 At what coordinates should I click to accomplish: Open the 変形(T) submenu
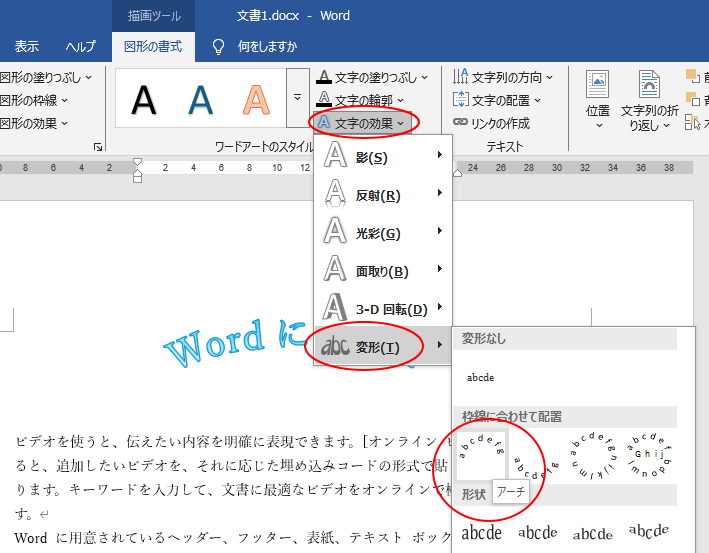click(383, 346)
